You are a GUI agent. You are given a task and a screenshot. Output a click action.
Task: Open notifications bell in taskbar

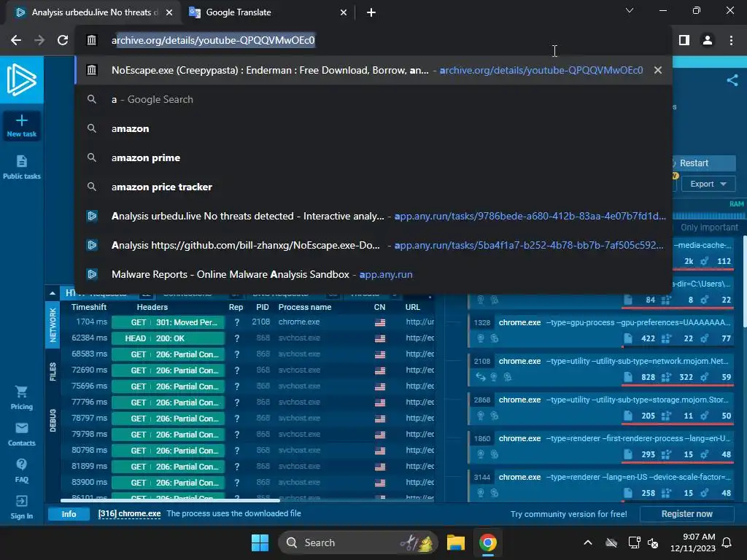[x=727, y=542]
